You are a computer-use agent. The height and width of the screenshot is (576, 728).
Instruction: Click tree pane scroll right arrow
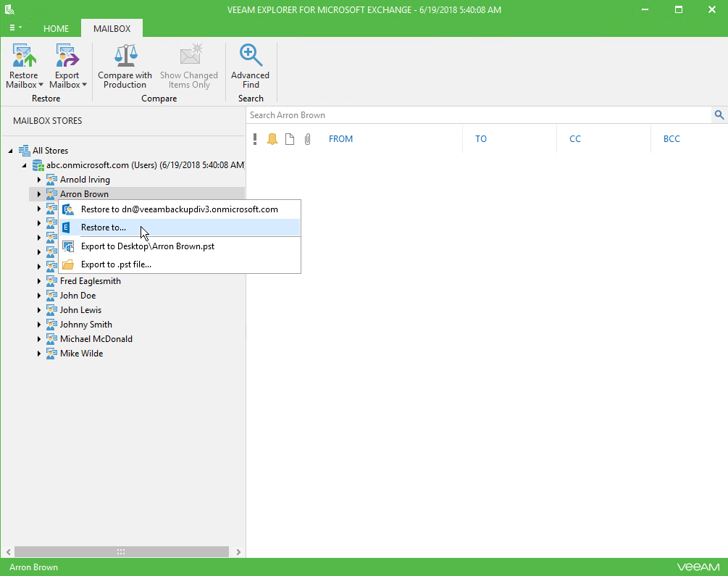(x=238, y=552)
